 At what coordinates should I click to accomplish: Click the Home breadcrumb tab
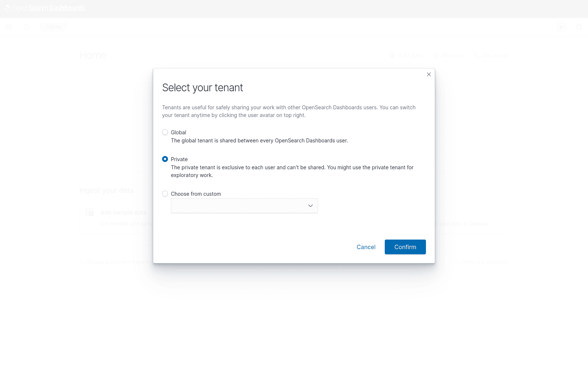pyautogui.click(x=54, y=27)
